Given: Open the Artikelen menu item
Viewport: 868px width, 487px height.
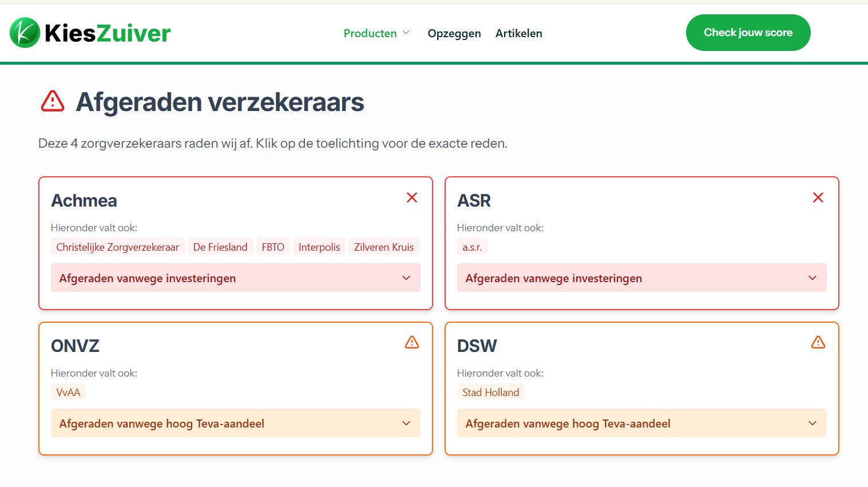Looking at the screenshot, I should click(518, 33).
